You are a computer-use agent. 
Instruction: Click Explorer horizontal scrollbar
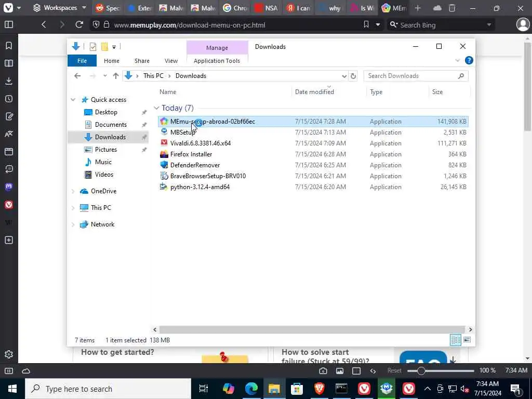[312, 329]
